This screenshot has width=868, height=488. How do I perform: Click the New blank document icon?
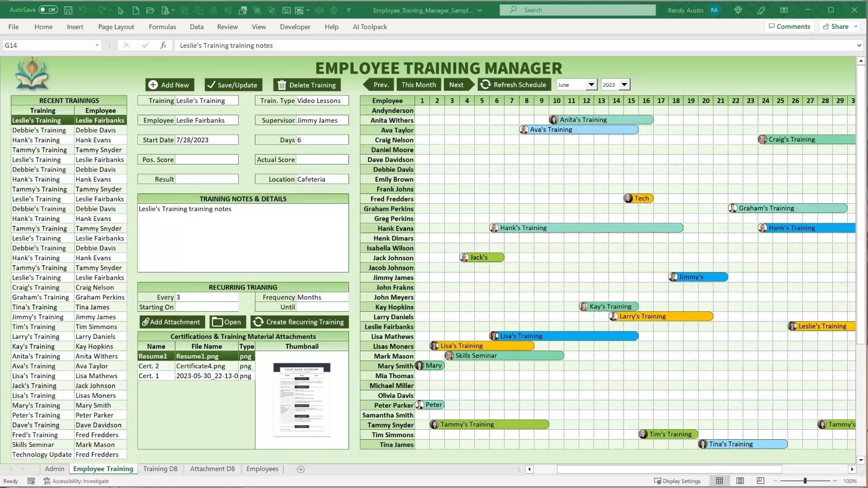(x=136, y=10)
